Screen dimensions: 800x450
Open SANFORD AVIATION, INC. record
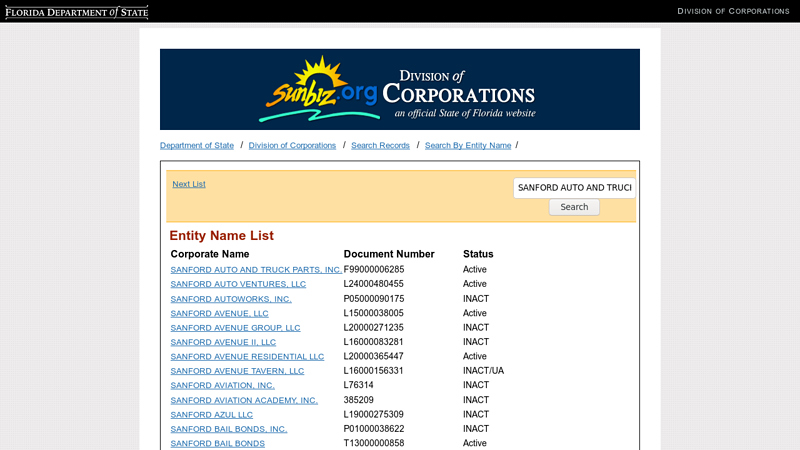point(222,385)
